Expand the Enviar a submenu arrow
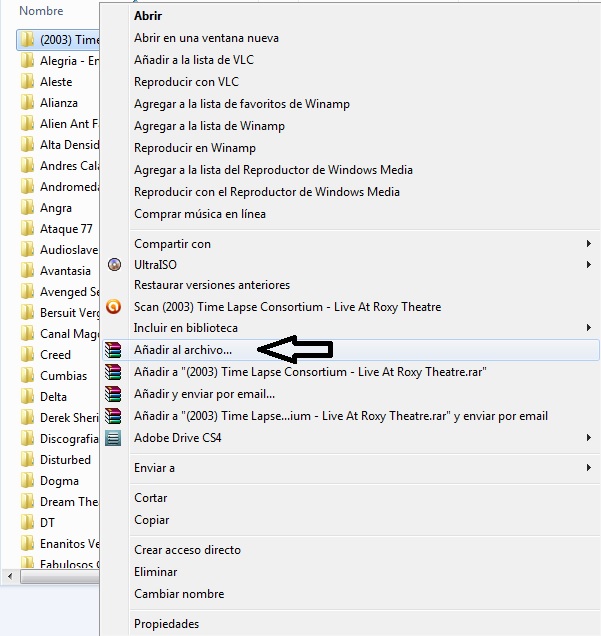 click(x=588, y=468)
